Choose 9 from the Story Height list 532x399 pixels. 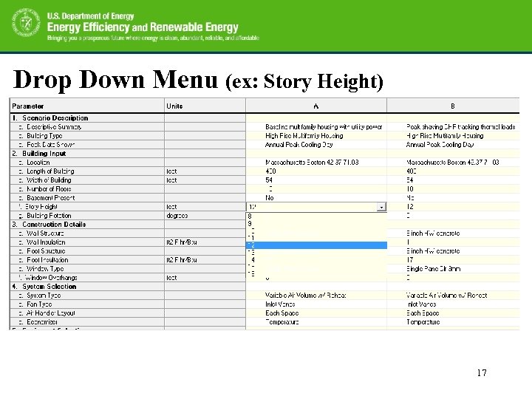pos(316,224)
